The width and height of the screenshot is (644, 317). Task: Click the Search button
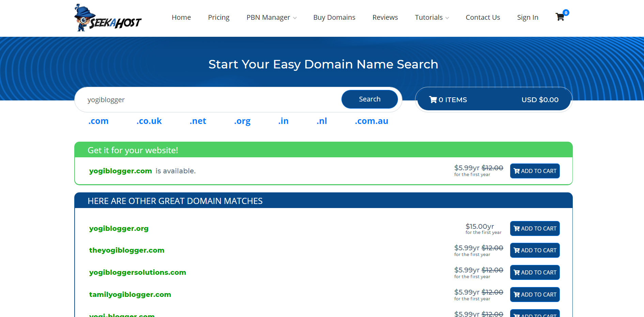click(x=370, y=99)
